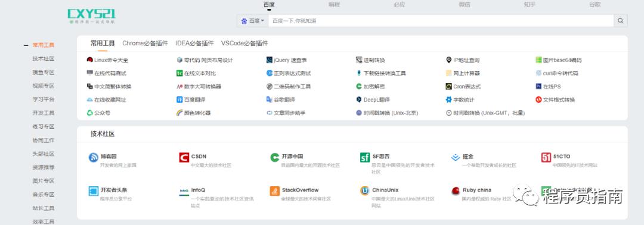Click the 开源中国 green logo icon
Viewport: 644px width, 225px height.
coord(275,158)
